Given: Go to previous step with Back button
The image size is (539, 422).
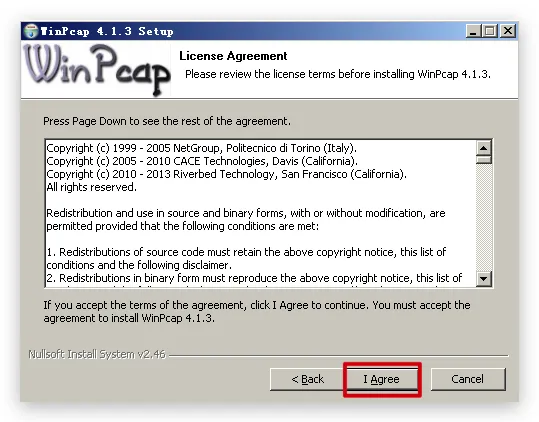Looking at the screenshot, I should [x=307, y=379].
